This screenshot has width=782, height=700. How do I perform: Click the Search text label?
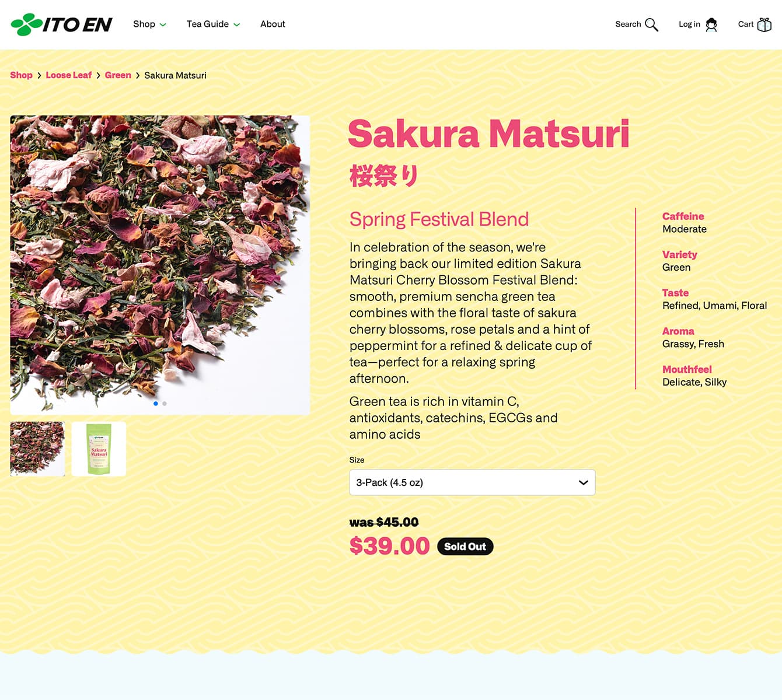click(628, 24)
